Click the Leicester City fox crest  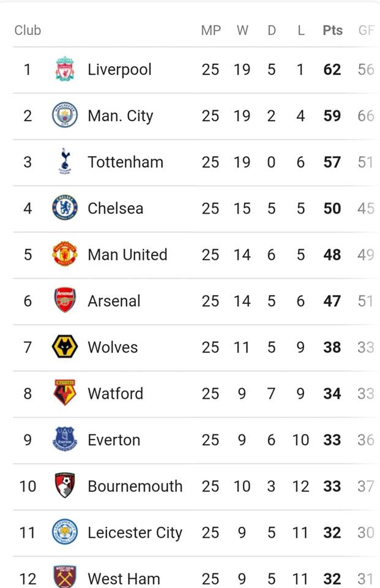click(65, 532)
